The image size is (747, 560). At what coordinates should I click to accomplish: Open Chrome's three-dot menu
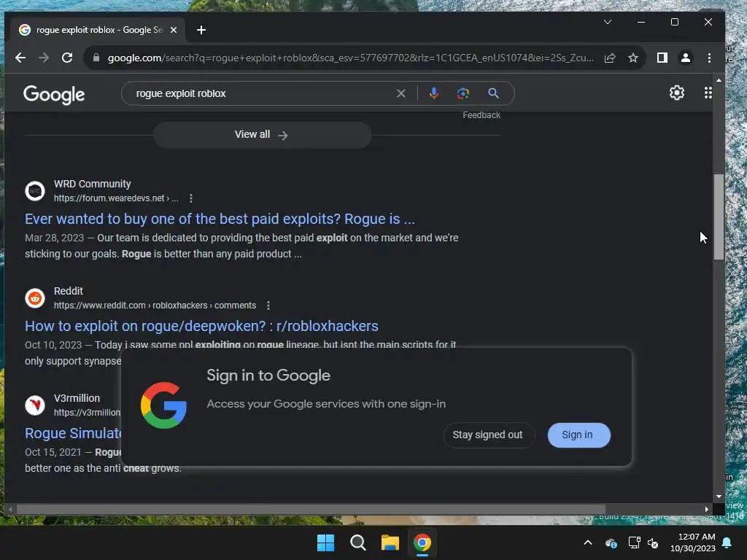click(709, 58)
